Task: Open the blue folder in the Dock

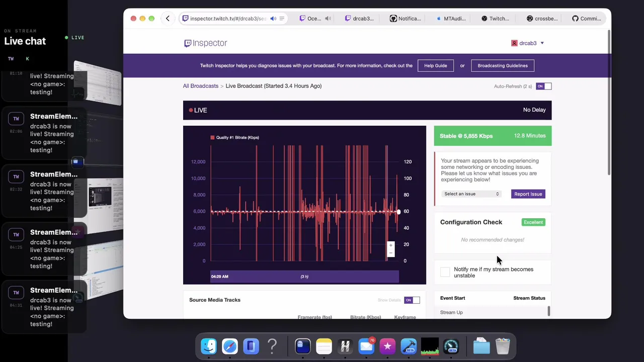Action: pos(481,346)
